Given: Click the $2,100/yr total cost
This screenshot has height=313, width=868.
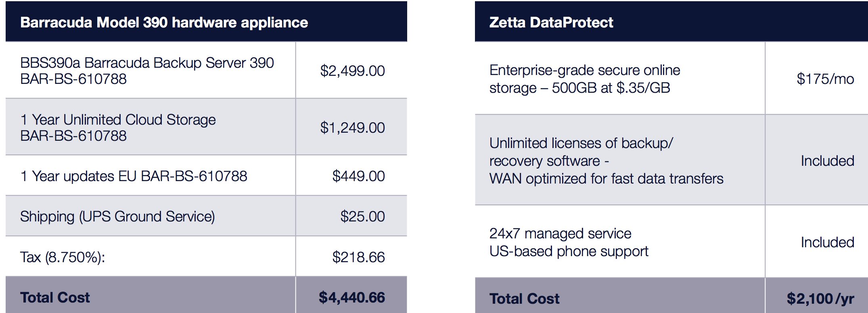Looking at the screenshot, I should pyautogui.click(x=820, y=299).
